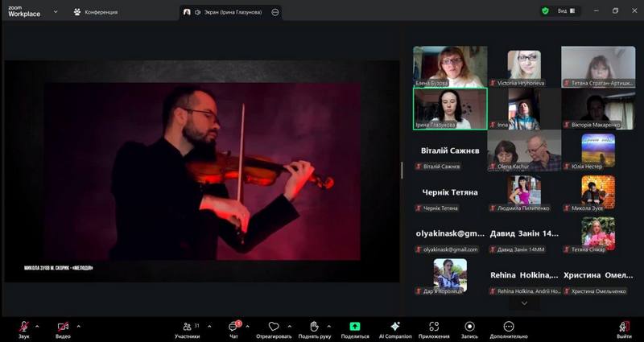
Task: Open the Участники participants panel
Action: coord(187,328)
